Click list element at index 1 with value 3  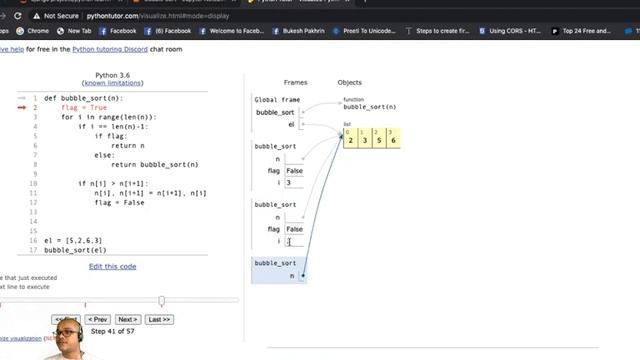(x=364, y=138)
